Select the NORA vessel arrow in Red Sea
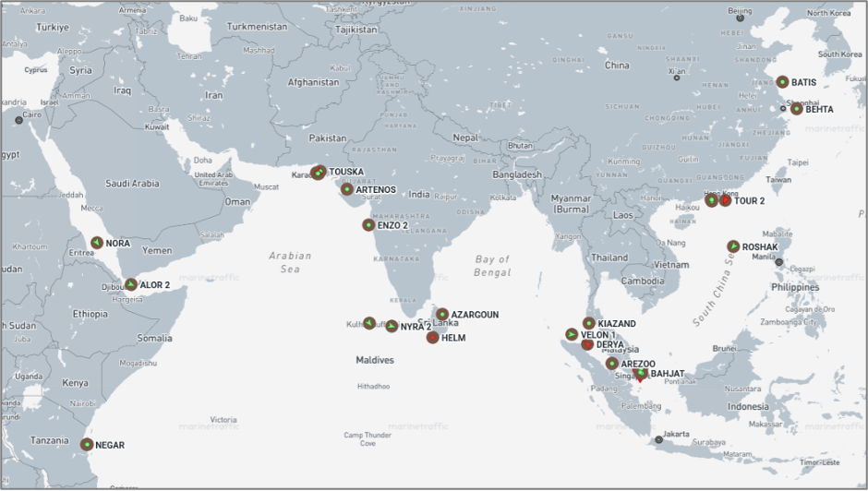The image size is (868, 491). coord(97,243)
